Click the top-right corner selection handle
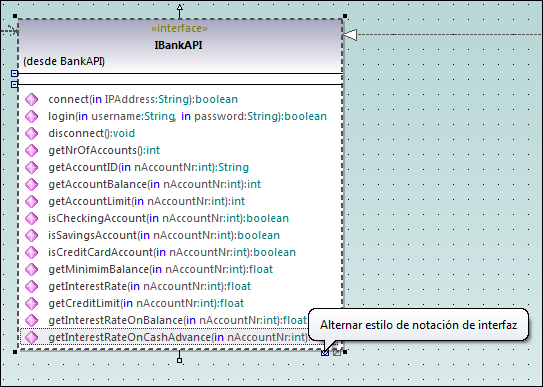543x387 pixels. click(x=345, y=16)
